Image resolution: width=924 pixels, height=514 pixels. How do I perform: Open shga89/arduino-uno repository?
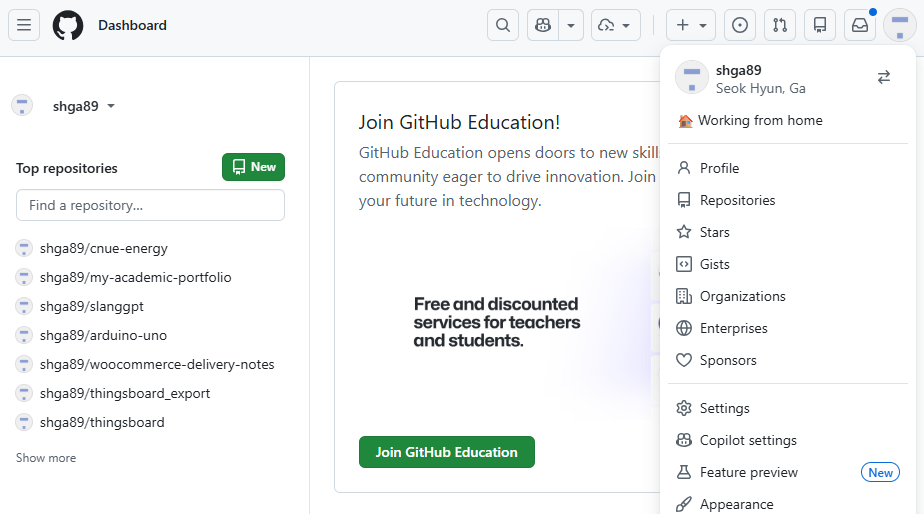pyautogui.click(x=103, y=335)
